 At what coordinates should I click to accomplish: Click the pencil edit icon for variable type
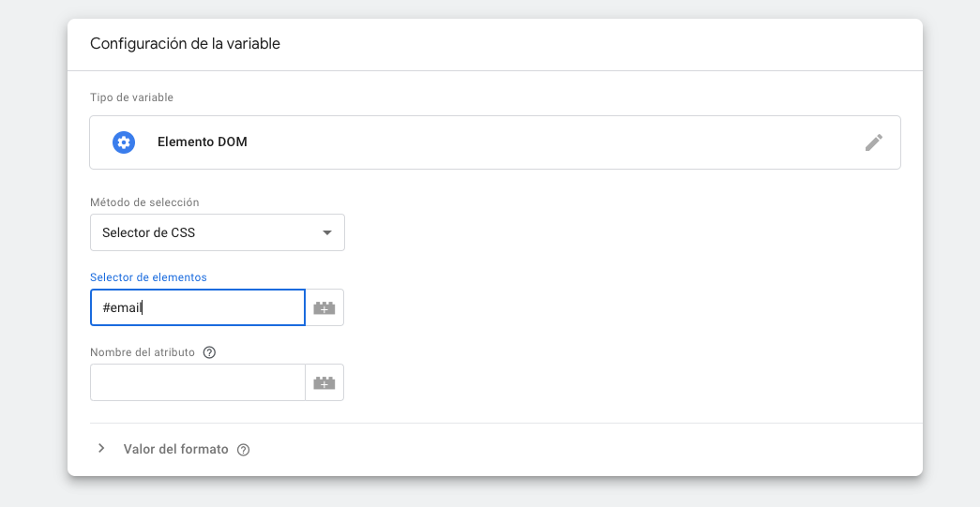coord(874,142)
